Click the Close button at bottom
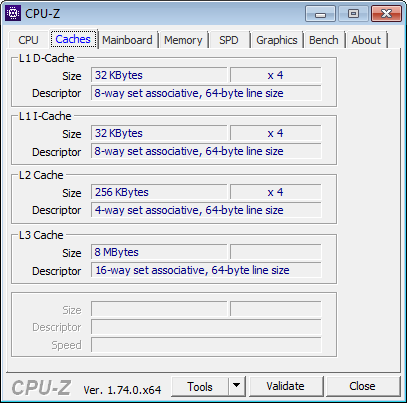Screen dimensions: 407x403 (x=362, y=386)
